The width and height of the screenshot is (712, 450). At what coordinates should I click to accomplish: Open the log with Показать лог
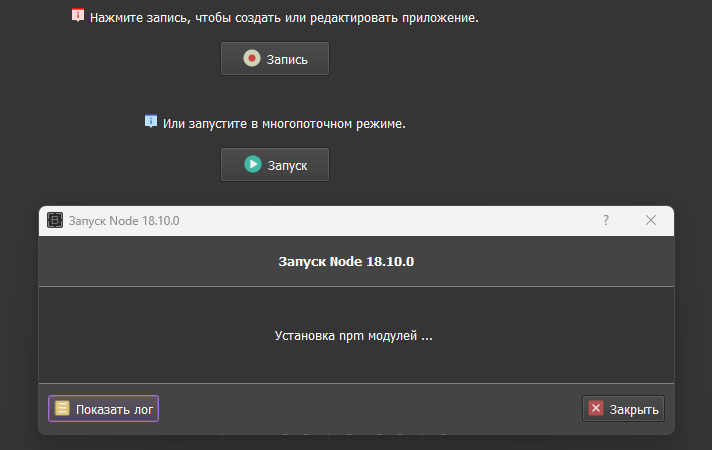click(x=103, y=408)
